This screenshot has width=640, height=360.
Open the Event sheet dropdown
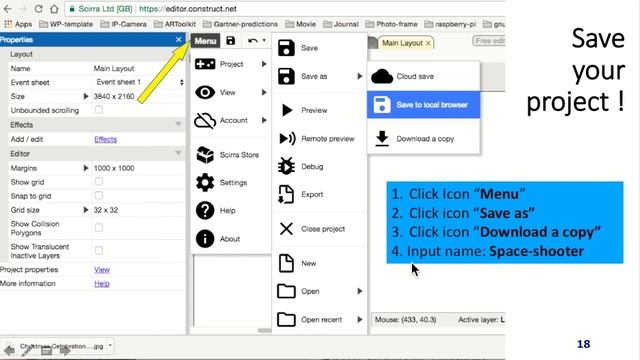tap(139, 82)
